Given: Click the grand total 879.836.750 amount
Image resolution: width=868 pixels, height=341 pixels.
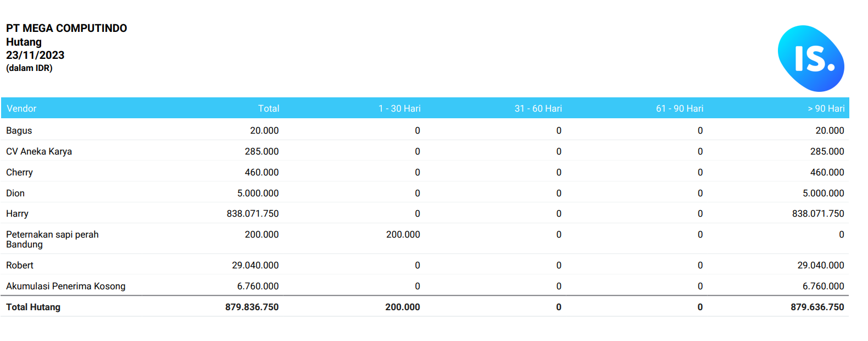Looking at the screenshot, I should (252, 307).
